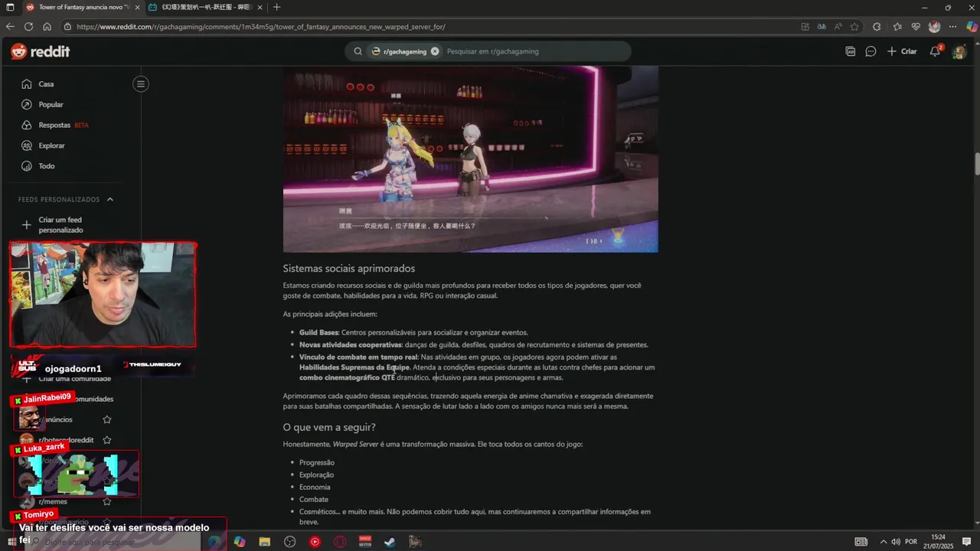Add this page to favorites
Screen dimensions: 980x551
pyautogui.click(x=854, y=26)
